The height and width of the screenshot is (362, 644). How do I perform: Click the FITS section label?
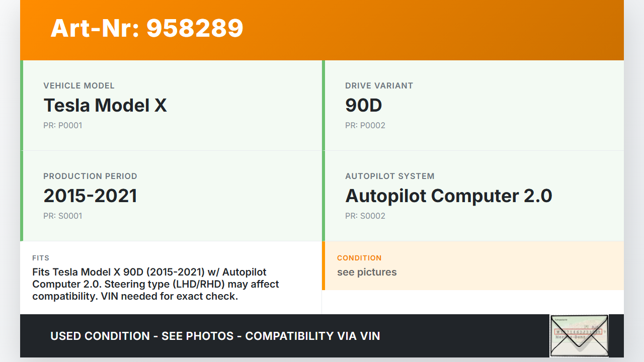[x=41, y=258]
